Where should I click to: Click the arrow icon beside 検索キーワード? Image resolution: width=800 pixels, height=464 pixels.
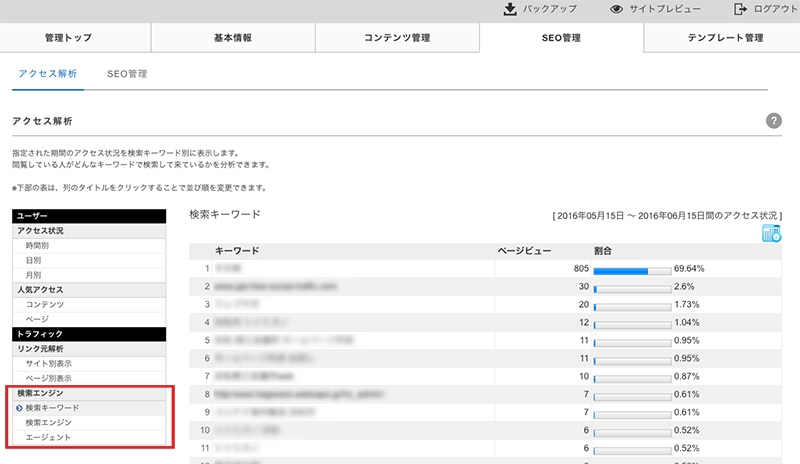tap(18, 408)
